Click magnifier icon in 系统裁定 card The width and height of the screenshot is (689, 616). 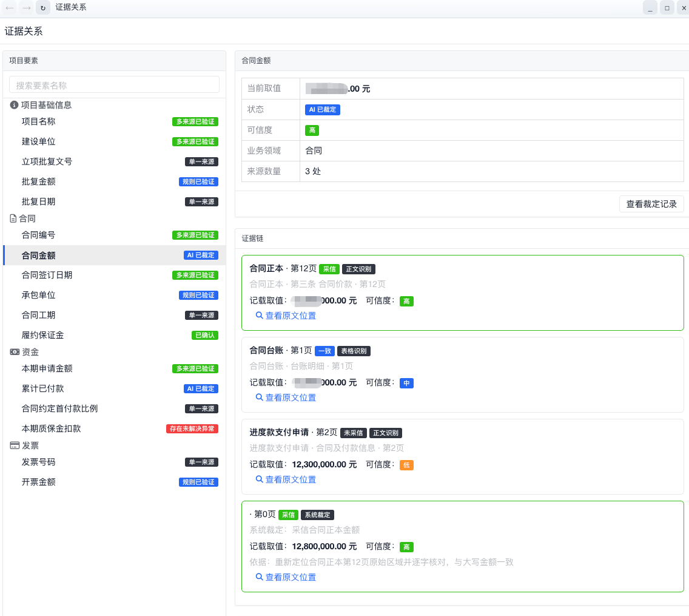pyautogui.click(x=259, y=577)
